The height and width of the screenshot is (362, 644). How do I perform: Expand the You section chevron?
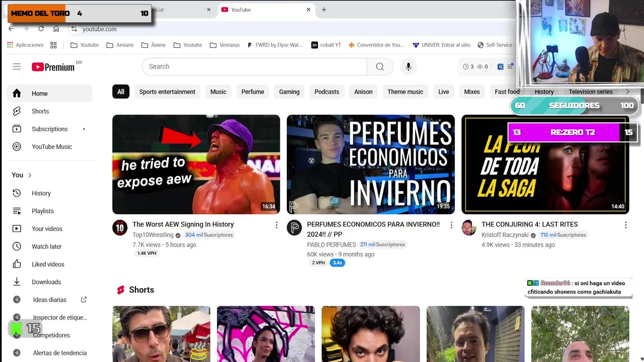coord(30,175)
